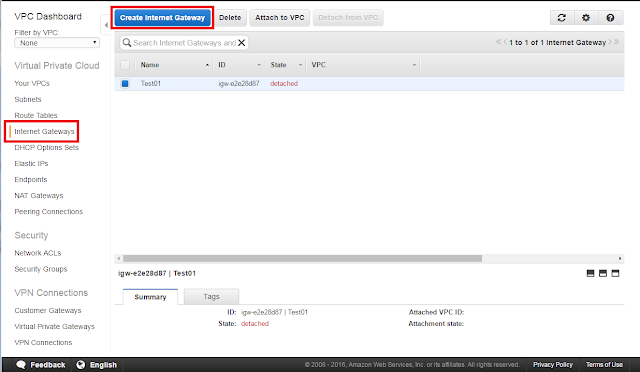Click the Feedback speech bubble icon
Image resolution: width=640 pixels, height=372 pixels.
(21, 364)
